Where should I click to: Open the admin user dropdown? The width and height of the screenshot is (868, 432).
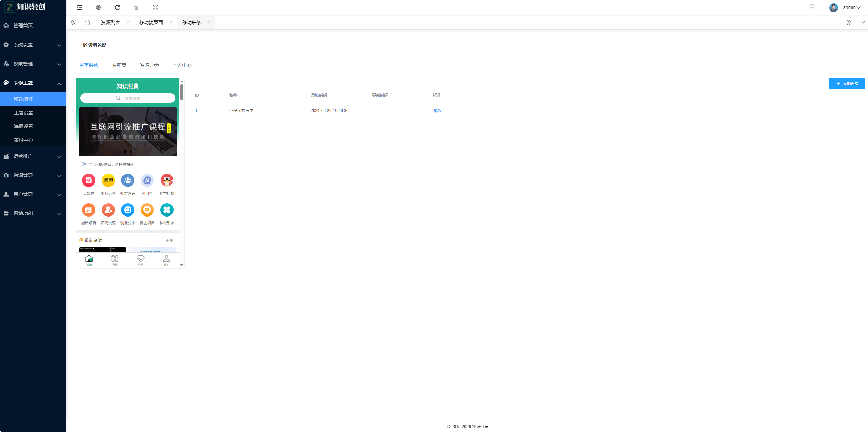click(849, 7)
